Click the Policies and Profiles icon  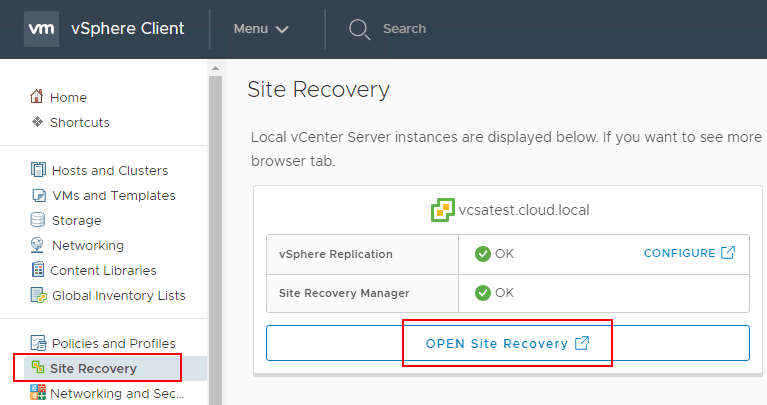click(38, 343)
